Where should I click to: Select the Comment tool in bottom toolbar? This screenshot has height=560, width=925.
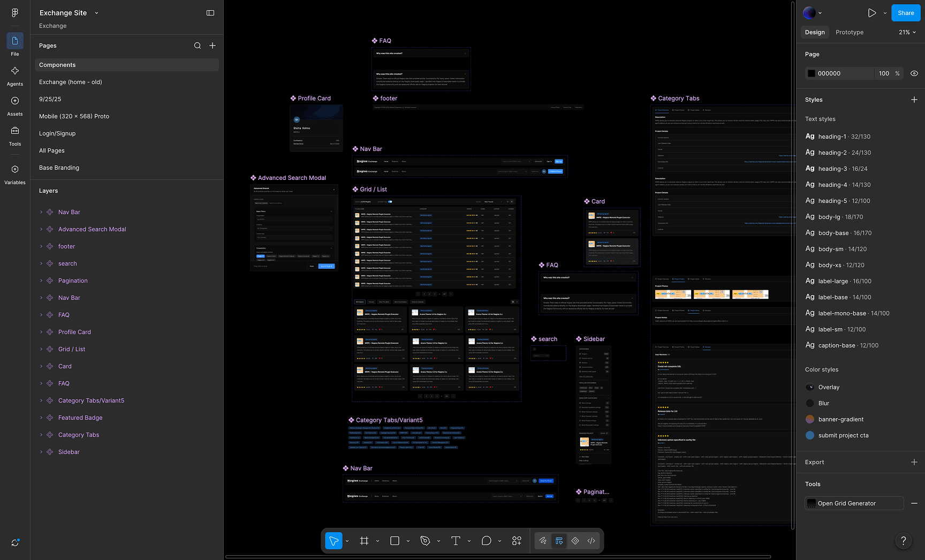pyautogui.click(x=486, y=541)
